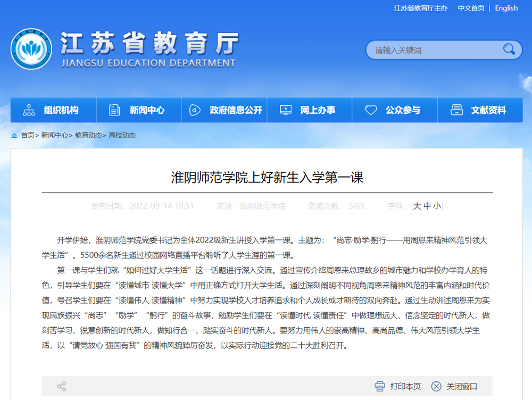Open the 组织机构 menu

pos(53,110)
